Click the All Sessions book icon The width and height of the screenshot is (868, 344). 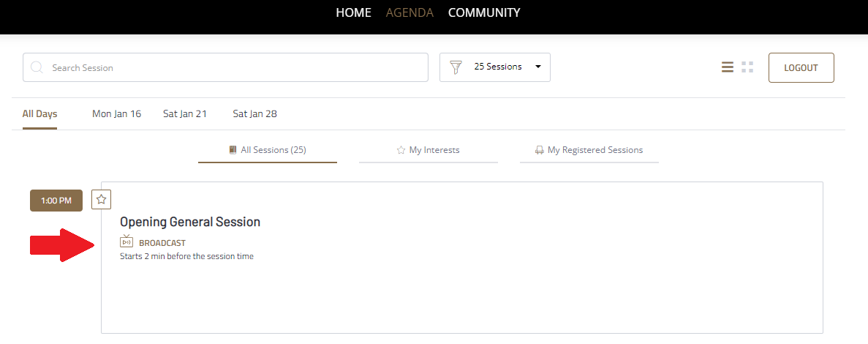233,149
